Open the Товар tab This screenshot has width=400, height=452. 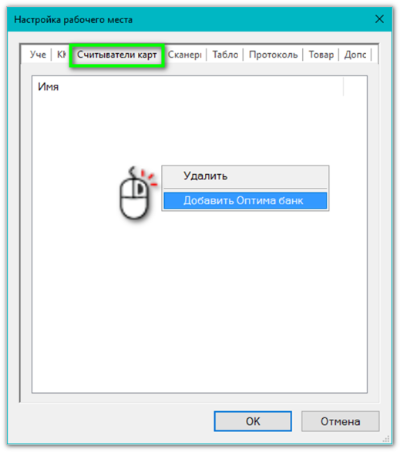click(321, 55)
